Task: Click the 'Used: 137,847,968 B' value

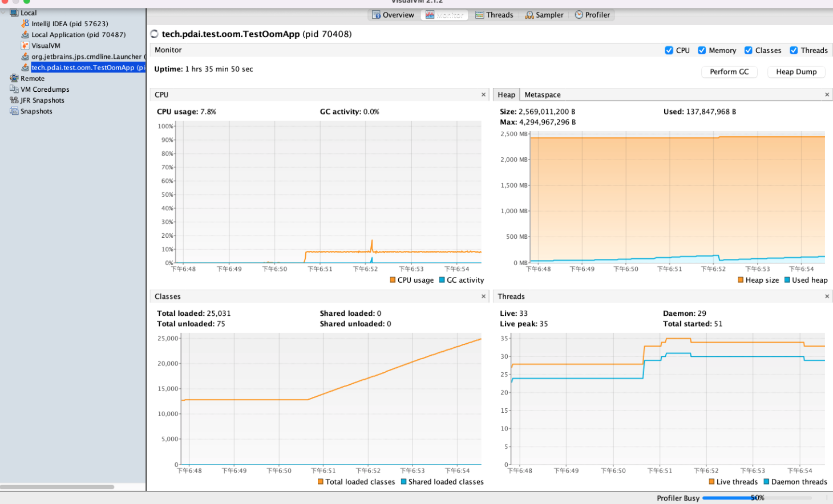Action: click(699, 112)
